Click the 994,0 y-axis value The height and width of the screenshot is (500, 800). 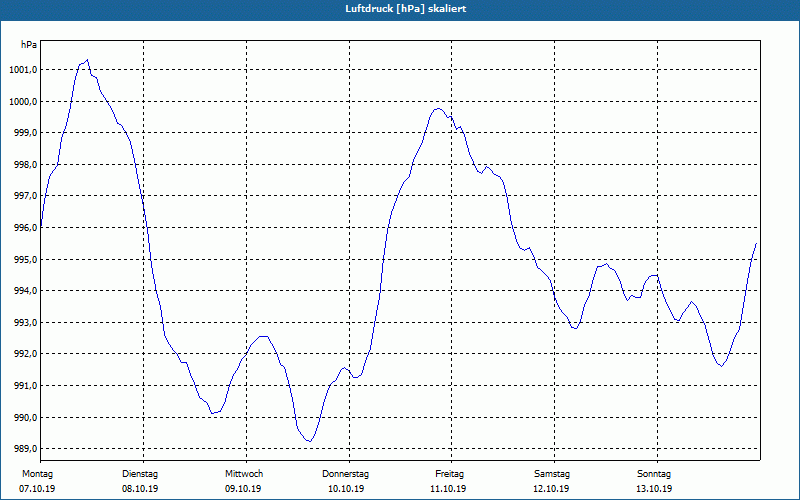[x=25, y=291]
